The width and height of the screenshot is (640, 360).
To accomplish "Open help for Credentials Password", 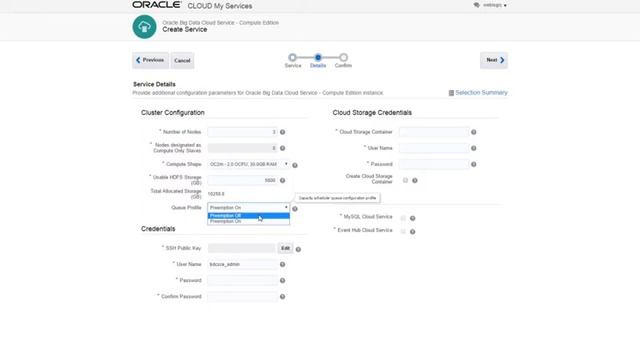I will click(282, 281).
